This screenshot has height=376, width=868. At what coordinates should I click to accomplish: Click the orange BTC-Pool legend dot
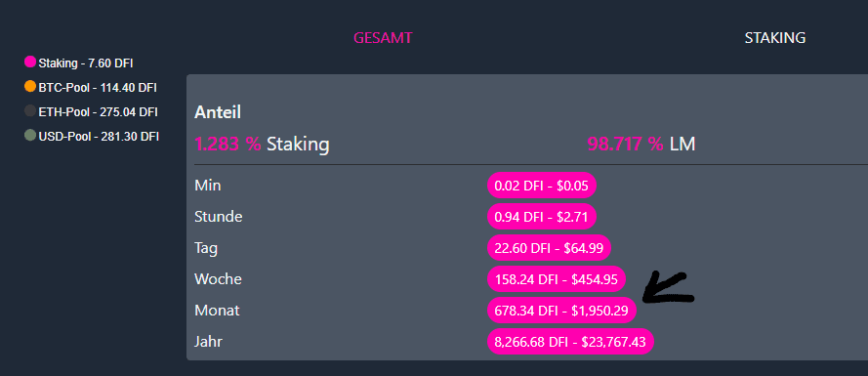[30, 86]
